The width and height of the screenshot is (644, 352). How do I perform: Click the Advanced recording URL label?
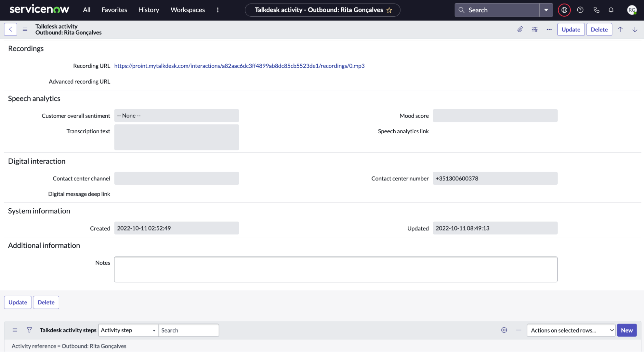point(80,81)
